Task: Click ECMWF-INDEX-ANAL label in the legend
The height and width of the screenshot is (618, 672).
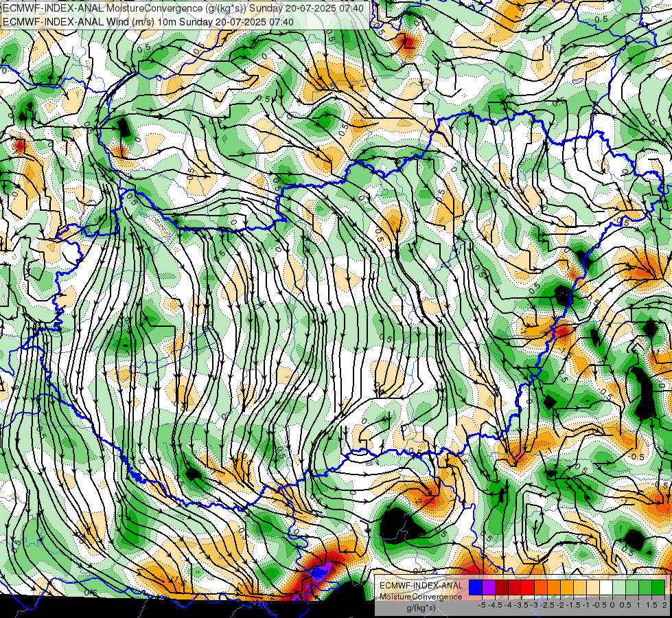Action: (421, 586)
